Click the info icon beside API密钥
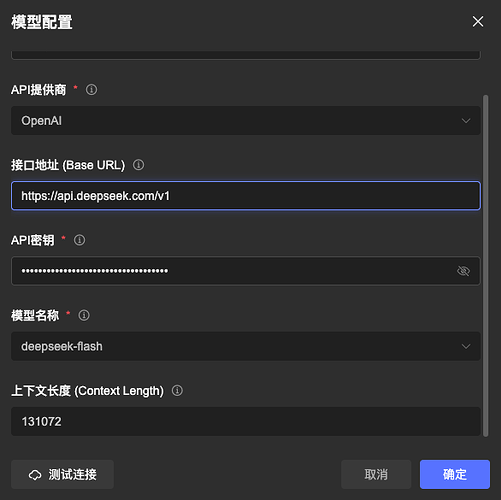 (x=79, y=240)
